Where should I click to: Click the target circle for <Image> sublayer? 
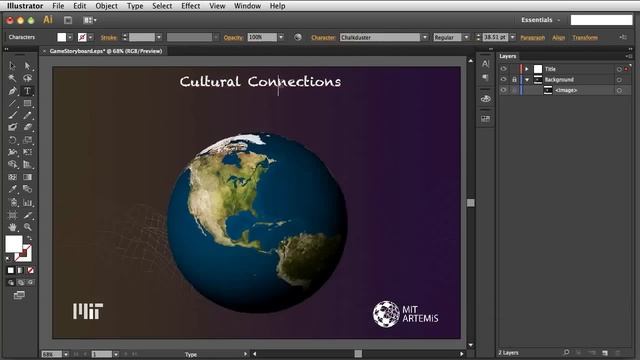click(619, 90)
